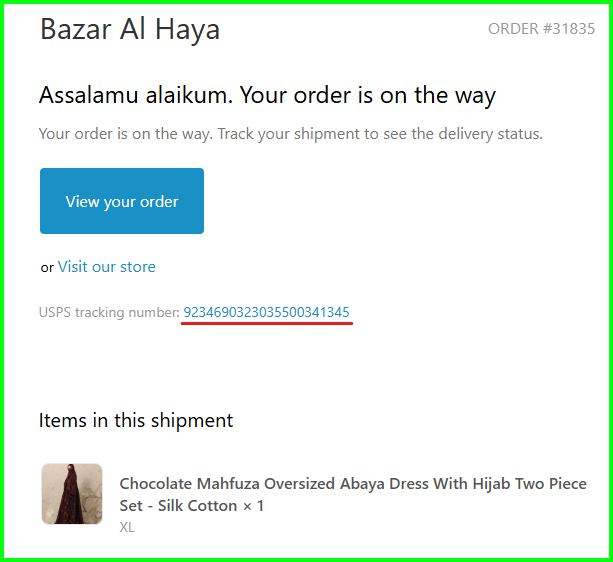Click Your order is on the way heading
The height and width of the screenshot is (562, 613).
coord(367,96)
